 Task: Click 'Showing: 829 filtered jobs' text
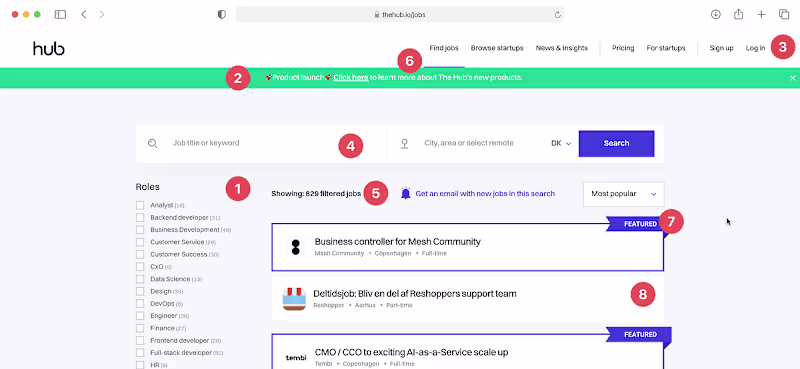coord(316,193)
